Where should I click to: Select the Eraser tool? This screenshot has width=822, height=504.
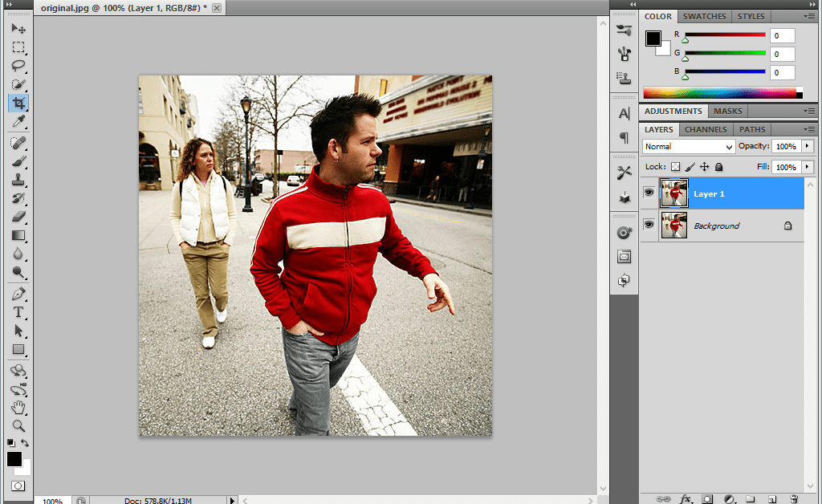click(x=18, y=217)
